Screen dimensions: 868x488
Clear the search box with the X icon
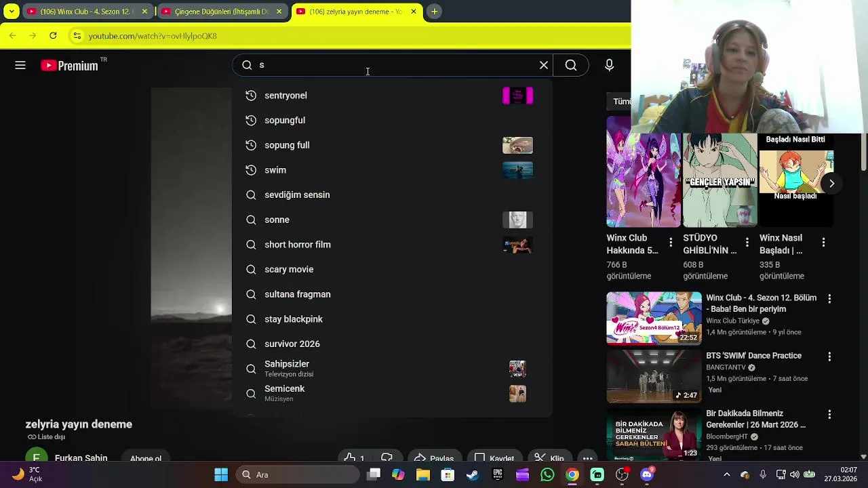(544, 65)
